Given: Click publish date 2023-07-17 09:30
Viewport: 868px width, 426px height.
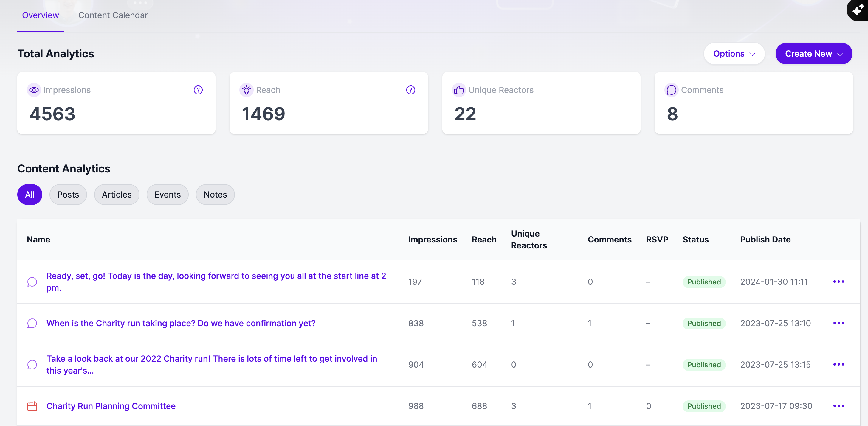Looking at the screenshot, I should 776,406.
